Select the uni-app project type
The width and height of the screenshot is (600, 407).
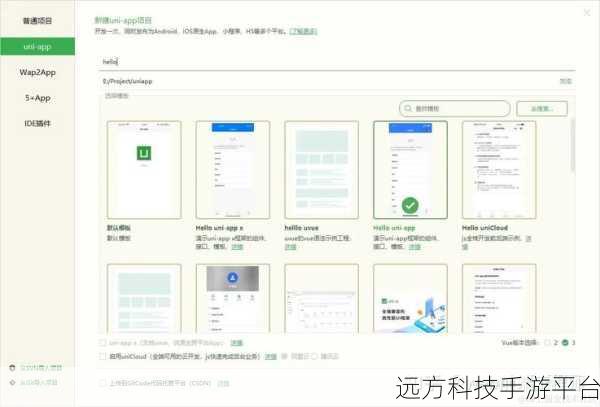(x=38, y=46)
